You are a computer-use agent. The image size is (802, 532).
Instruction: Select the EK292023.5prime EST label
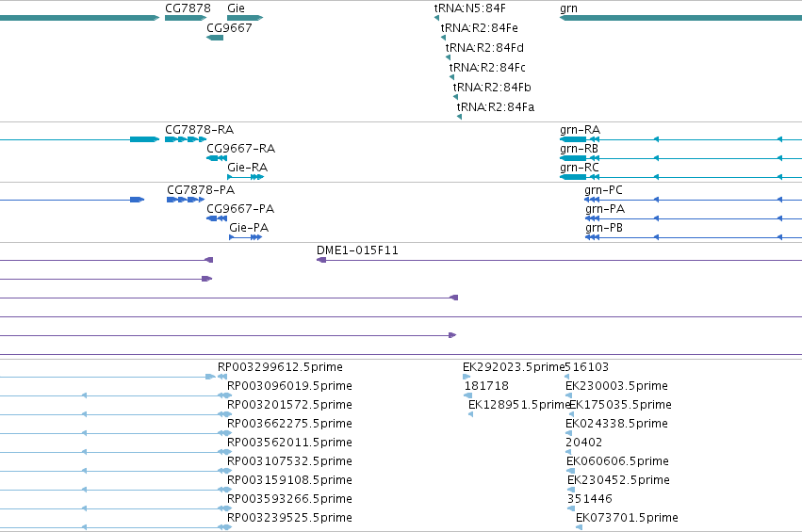pyautogui.click(x=514, y=367)
